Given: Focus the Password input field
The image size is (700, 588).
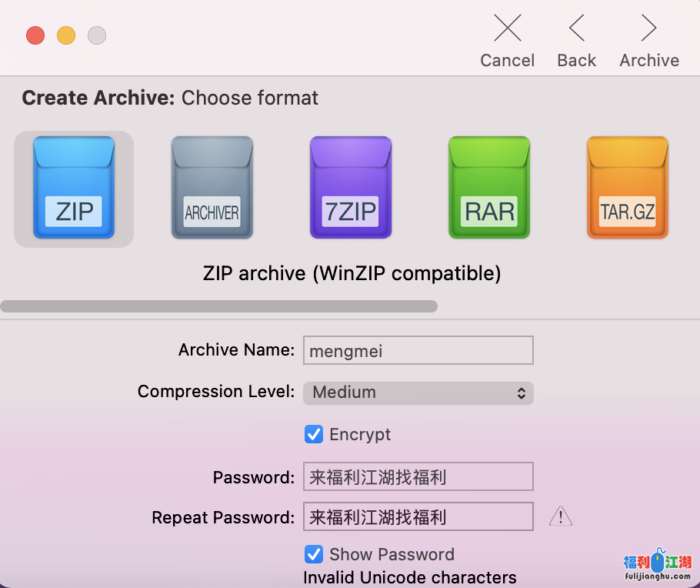Looking at the screenshot, I should pos(418,477).
